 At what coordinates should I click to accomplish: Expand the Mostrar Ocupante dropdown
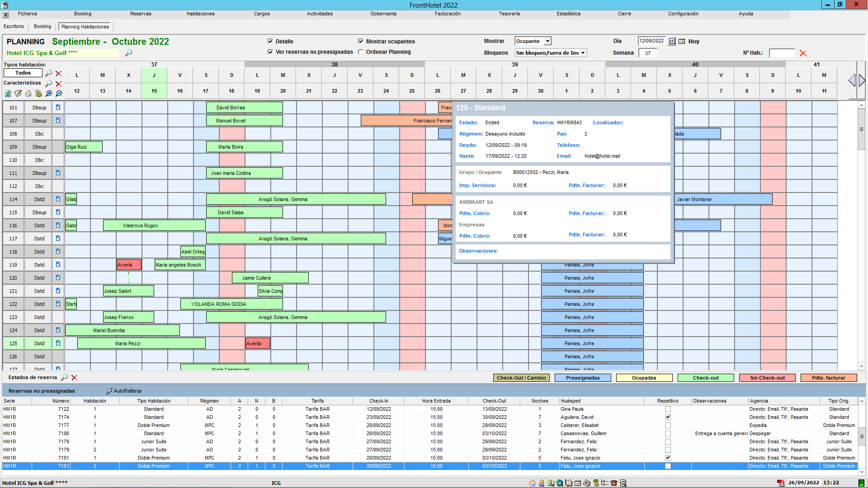click(x=547, y=41)
